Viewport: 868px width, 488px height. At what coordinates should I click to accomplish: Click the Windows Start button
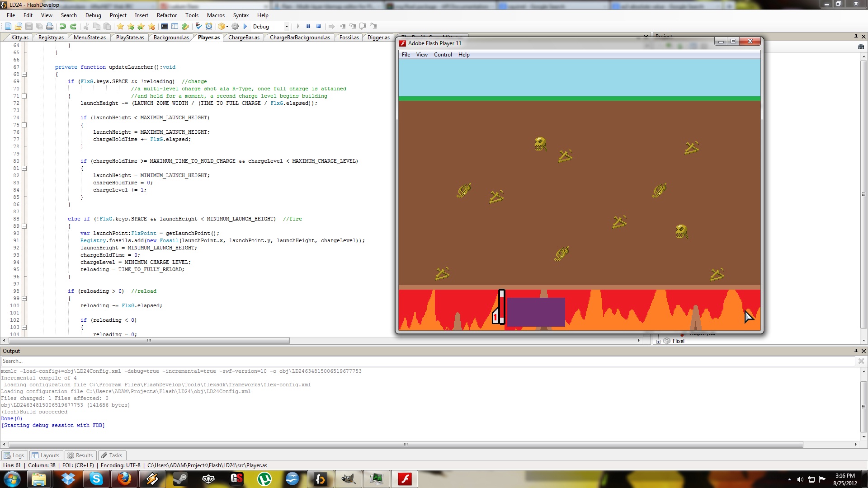(12, 479)
